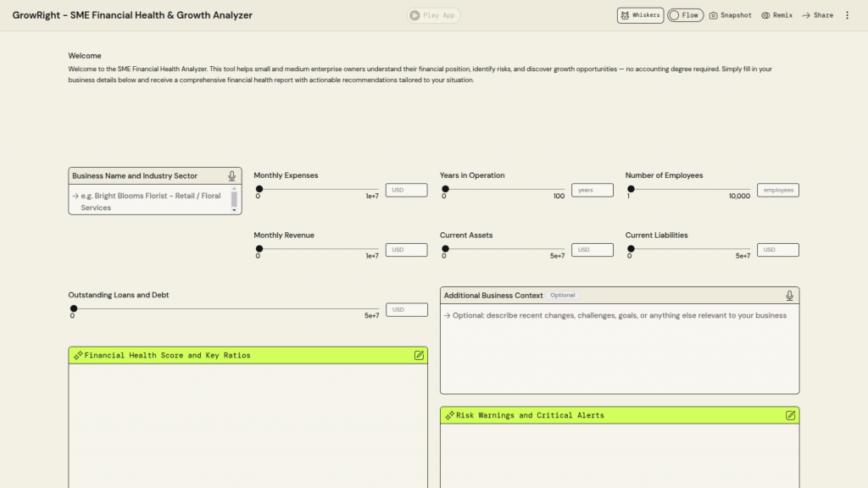
Task: Click the Remix button
Action: pos(776,15)
